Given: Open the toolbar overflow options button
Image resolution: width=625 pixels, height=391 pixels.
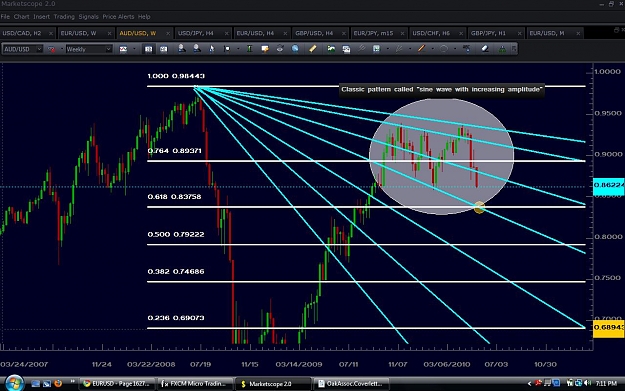Looking at the screenshot, I should 514,49.
